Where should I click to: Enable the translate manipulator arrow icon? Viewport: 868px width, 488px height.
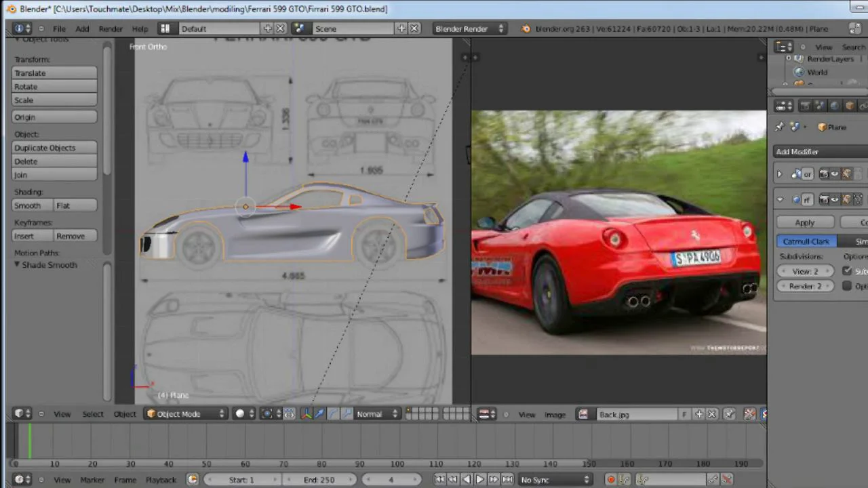point(319,413)
